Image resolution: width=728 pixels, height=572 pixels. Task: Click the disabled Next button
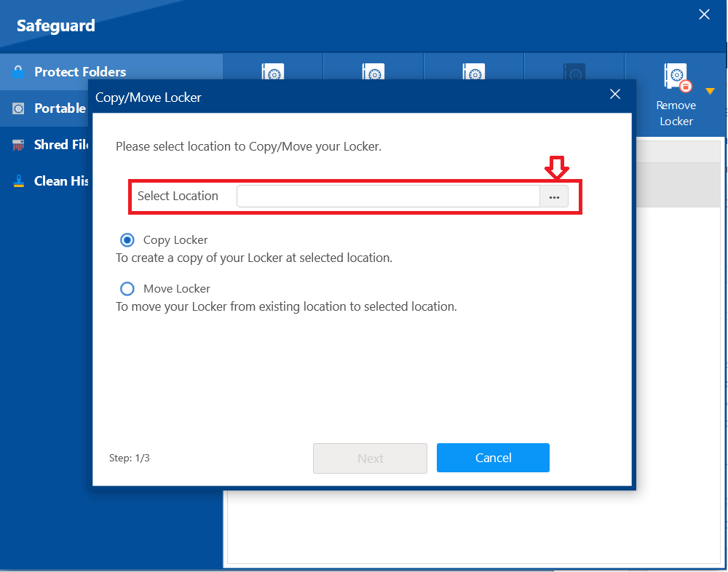[x=370, y=458]
